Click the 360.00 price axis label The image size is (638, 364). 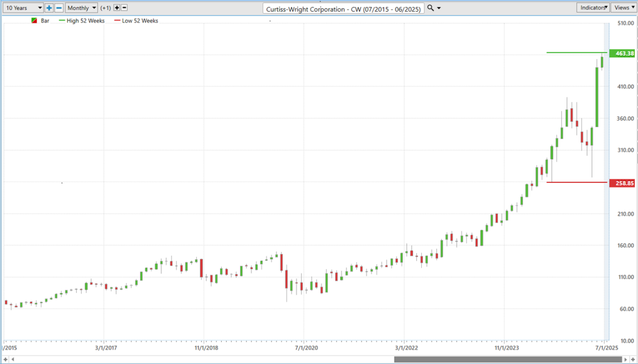[x=626, y=119]
